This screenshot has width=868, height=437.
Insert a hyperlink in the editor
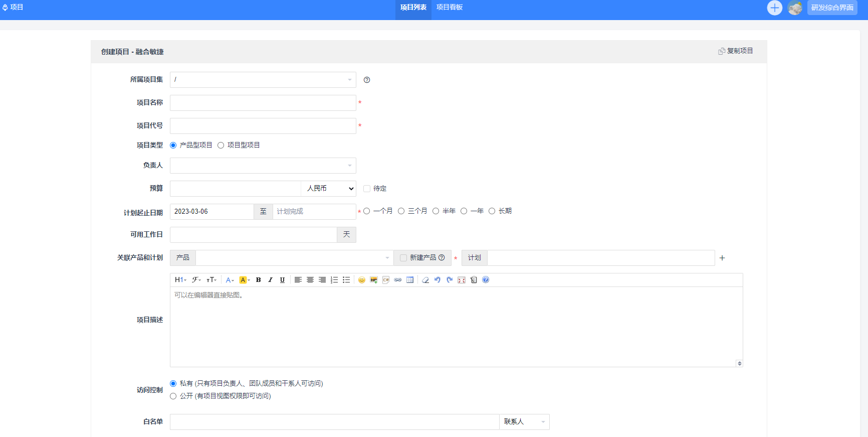click(x=398, y=280)
